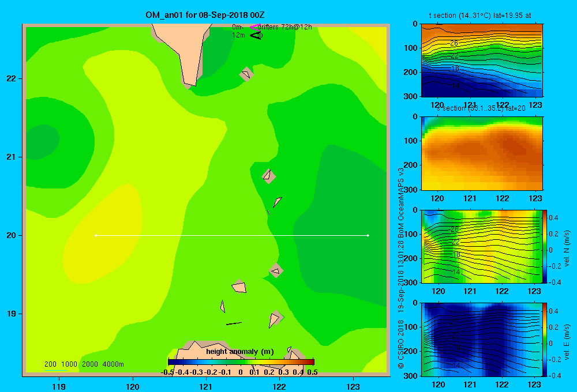Screen dimensions: 577x392
Task: Click the small island near 20.8N 121.85E
Action: [269, 176]
